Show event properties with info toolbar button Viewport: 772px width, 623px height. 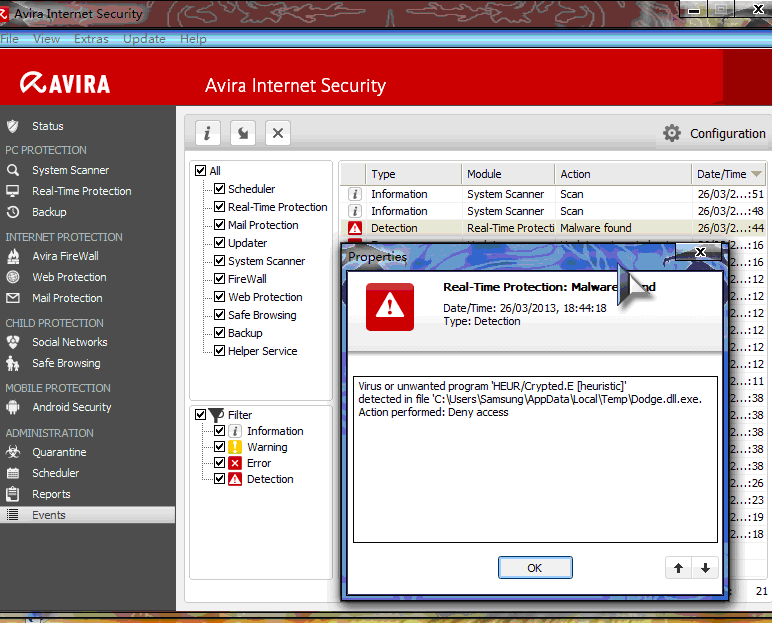tap(207, 133)
